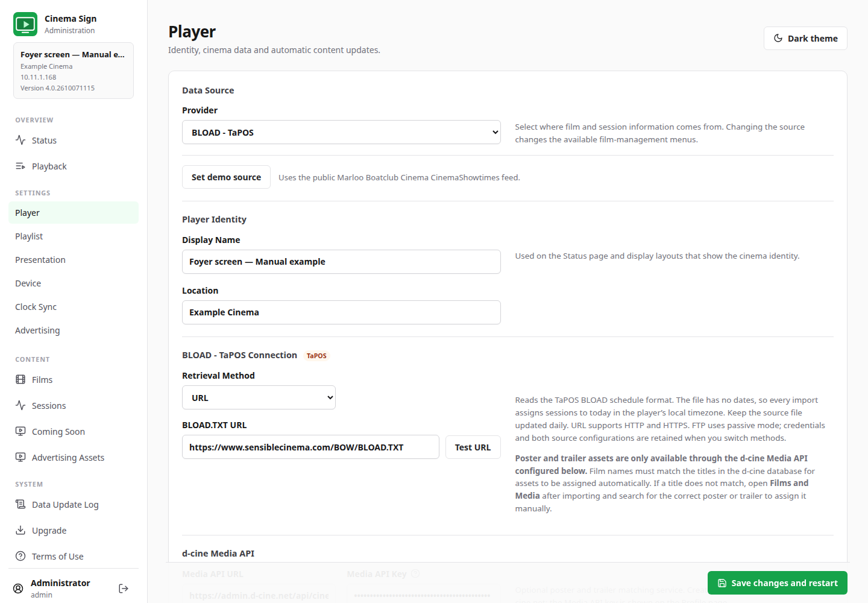Focus the Location input field
The image size is (868, 603).
tap(341, 312)
